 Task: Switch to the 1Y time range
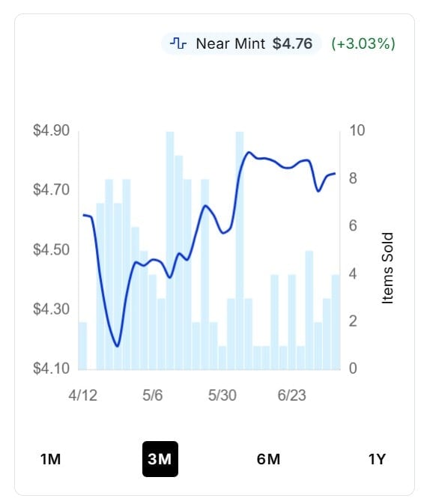377,459
